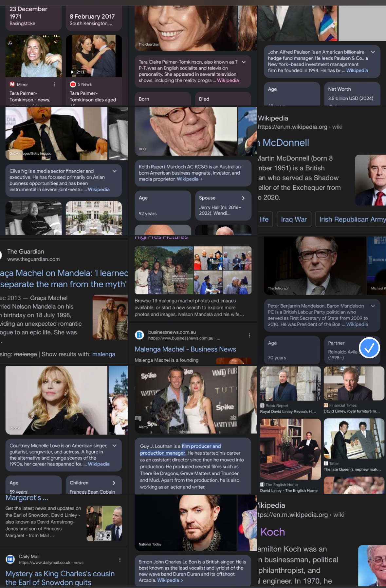
Task: Open the Courtney Love People photo
Action: pyautogui.click(x=56, y=400)
